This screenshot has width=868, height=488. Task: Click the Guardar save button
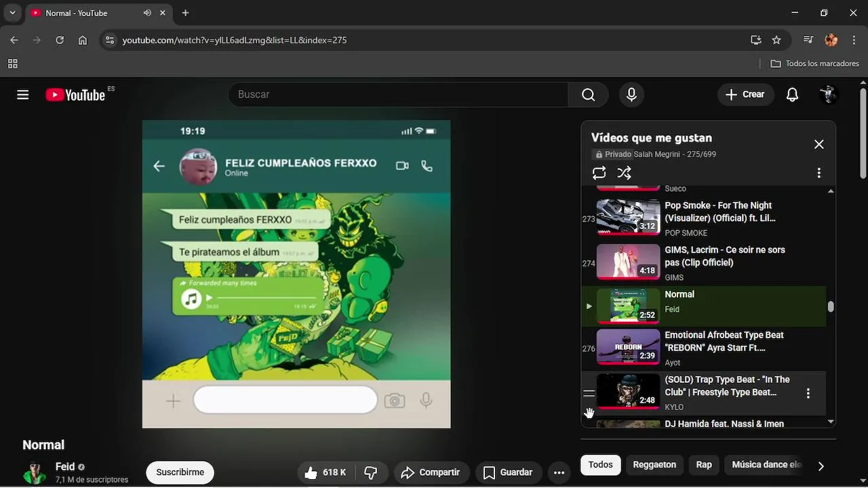click(x=508, y=472)
